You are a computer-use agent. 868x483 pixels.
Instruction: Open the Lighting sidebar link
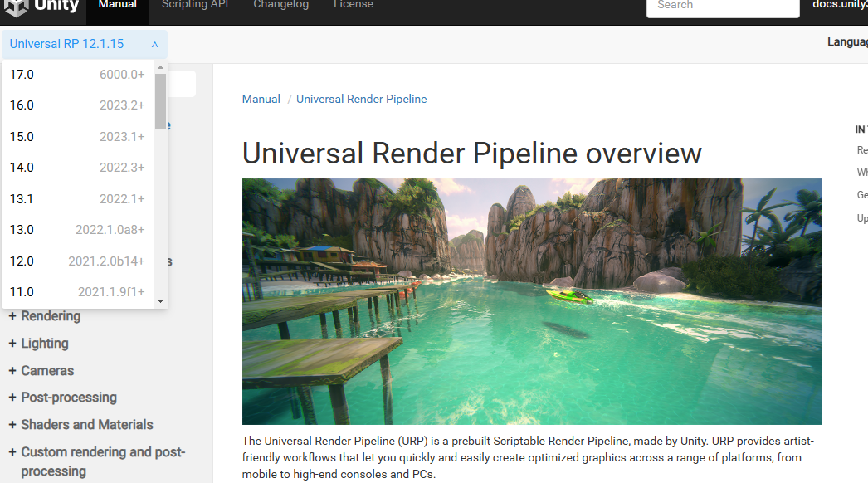(45, 344)
